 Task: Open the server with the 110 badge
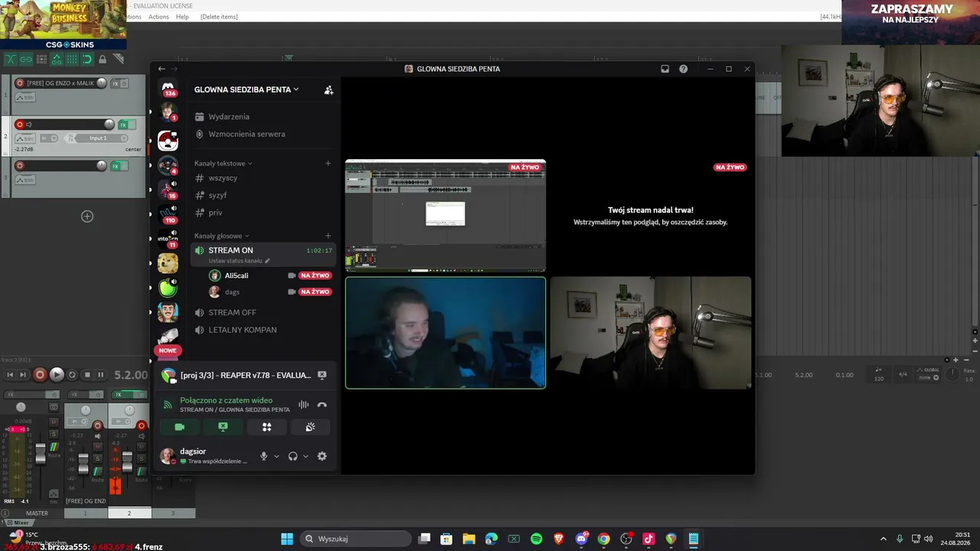pyautogui.click(x=168, y=214)
